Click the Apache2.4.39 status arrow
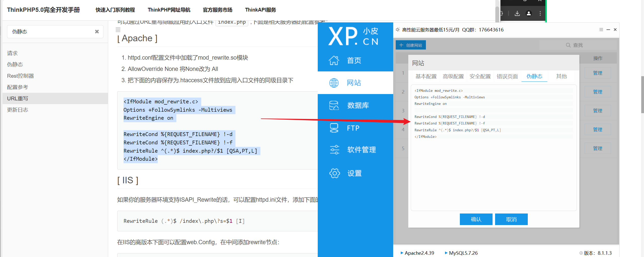The height and width of the screenshot is (257, 644). point(402,253)
